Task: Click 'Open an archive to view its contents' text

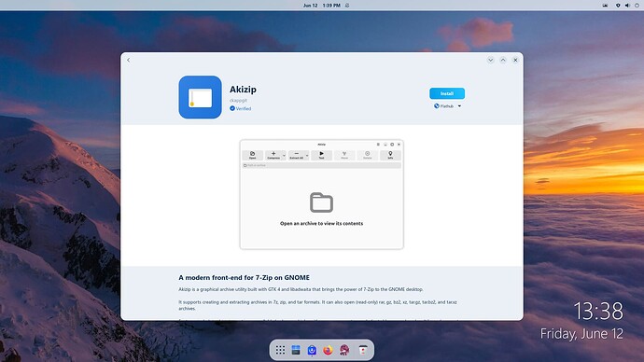Action: click(322, 224)
